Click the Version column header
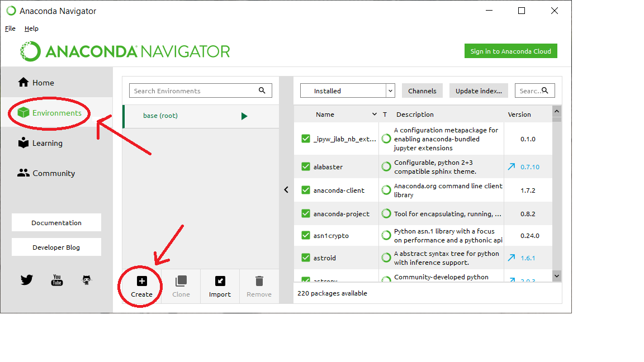Screen dimensions: 644x362 [519, 114]
